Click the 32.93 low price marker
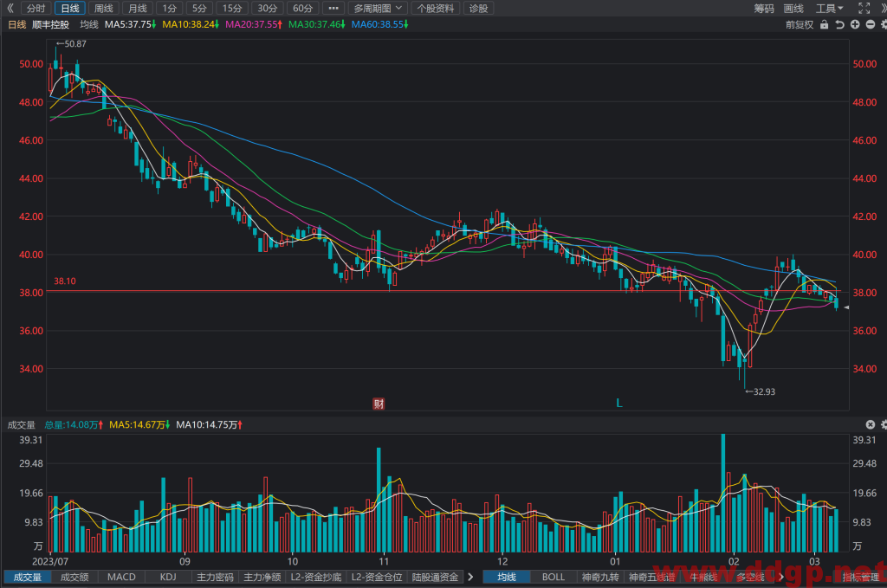Screen dimensions: 887x588 pos(761,391)
